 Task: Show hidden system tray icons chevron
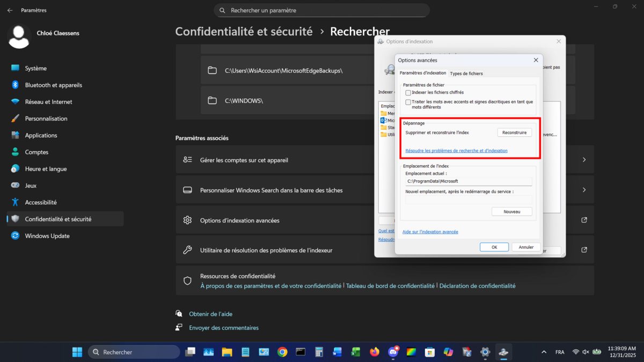point(544,352)
